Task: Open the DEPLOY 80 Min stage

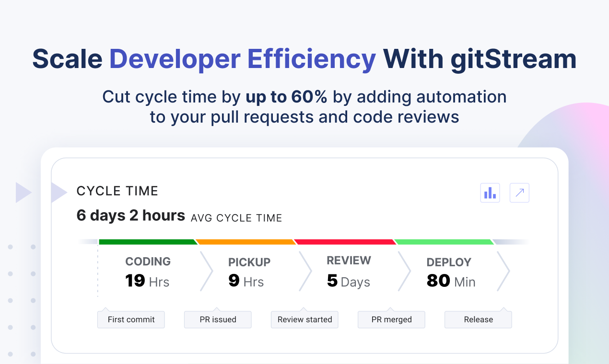Action: [451, 272]
